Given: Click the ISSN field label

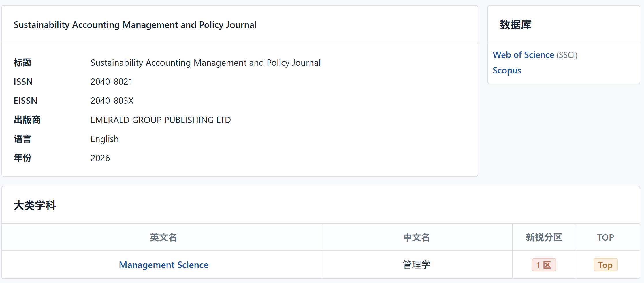Looking at the screenshot, I should 23,82.
